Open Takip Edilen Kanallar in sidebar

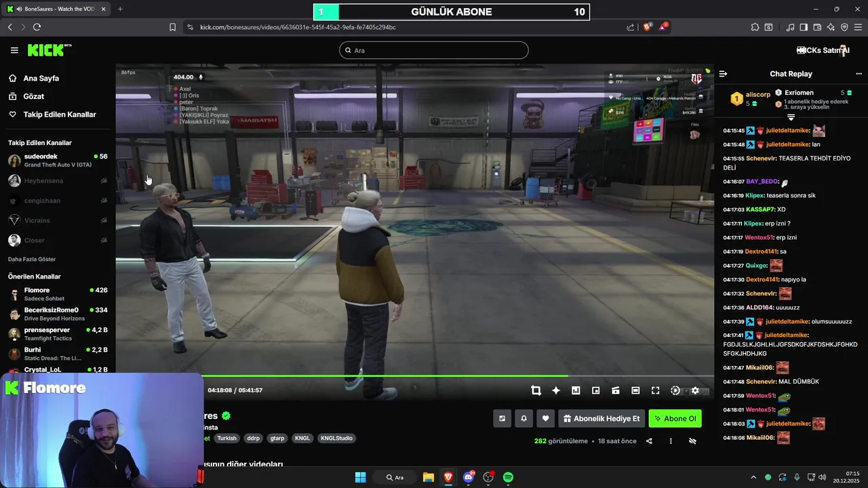tap(58, 115)
